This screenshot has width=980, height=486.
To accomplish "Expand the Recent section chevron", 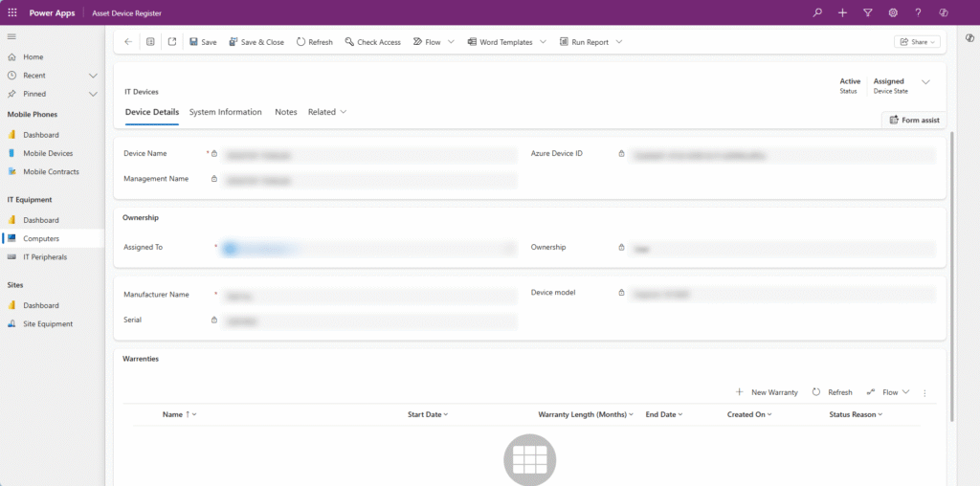I will 93,76.
